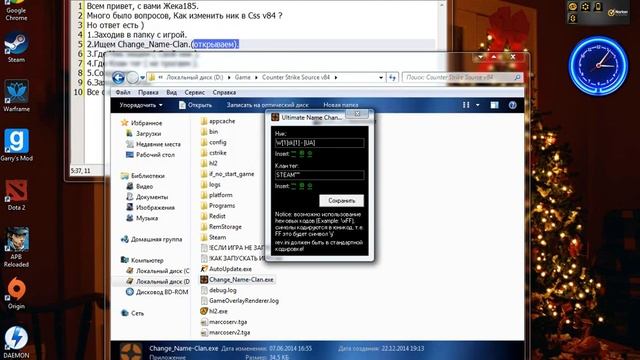The width and height of the screenshot is (640, 360).
Task: Open Origin desktop shortcut
Action: (16, 293)
